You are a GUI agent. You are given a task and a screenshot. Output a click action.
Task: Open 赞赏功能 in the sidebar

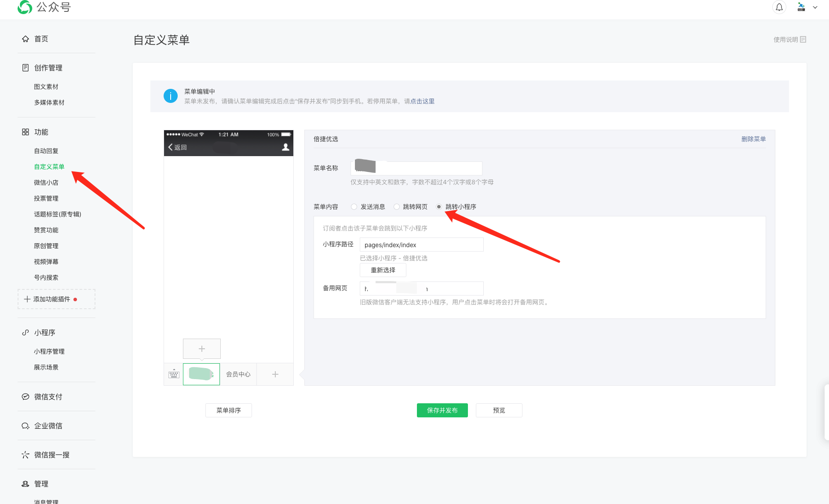46,230
